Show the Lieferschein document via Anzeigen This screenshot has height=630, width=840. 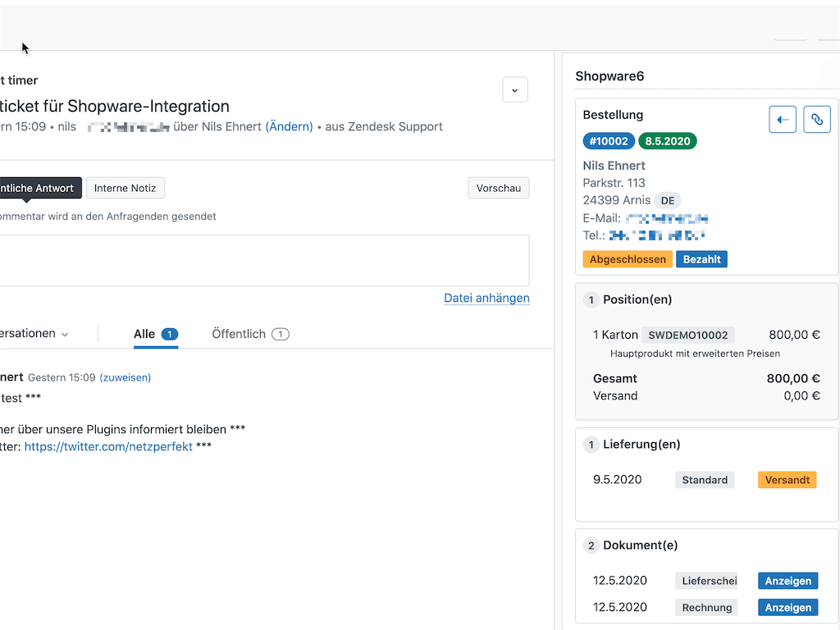787,581
